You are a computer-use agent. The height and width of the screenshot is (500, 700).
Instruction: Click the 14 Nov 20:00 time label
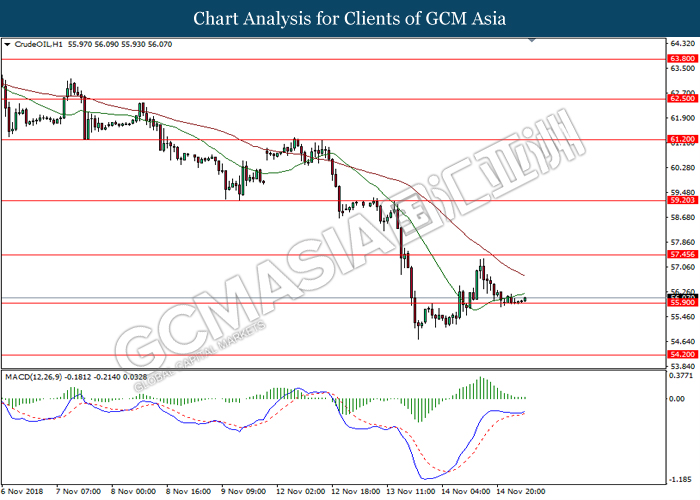pos(521,492)
